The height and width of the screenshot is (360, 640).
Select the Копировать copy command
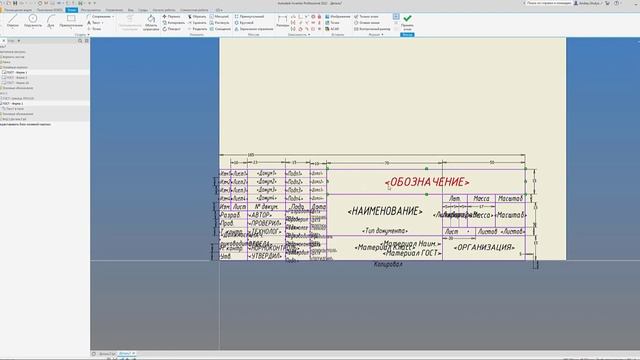point(173,23)
